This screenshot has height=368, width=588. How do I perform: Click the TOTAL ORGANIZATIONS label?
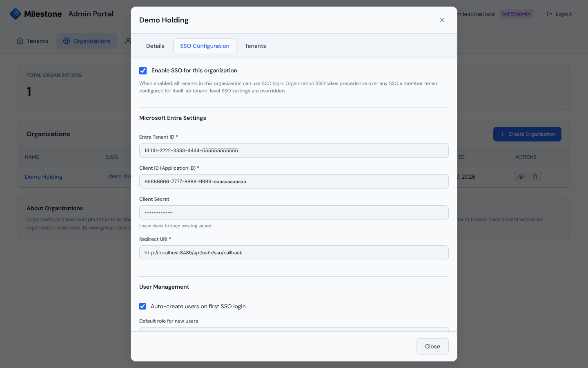(x=54, y=75)
